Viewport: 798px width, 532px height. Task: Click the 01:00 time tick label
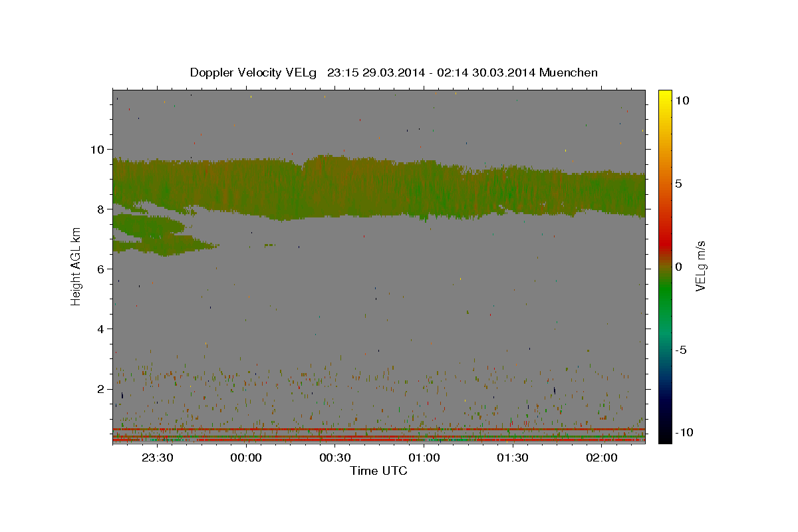pos(424,458)
